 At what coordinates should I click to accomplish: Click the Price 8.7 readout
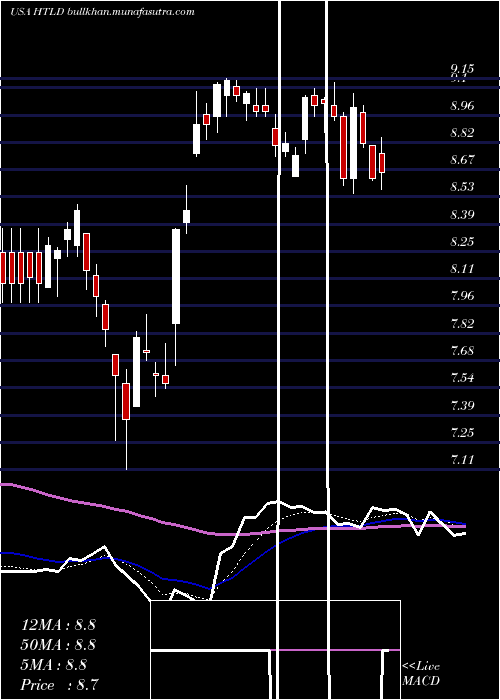pyautogui.click(x=60, y=684)
